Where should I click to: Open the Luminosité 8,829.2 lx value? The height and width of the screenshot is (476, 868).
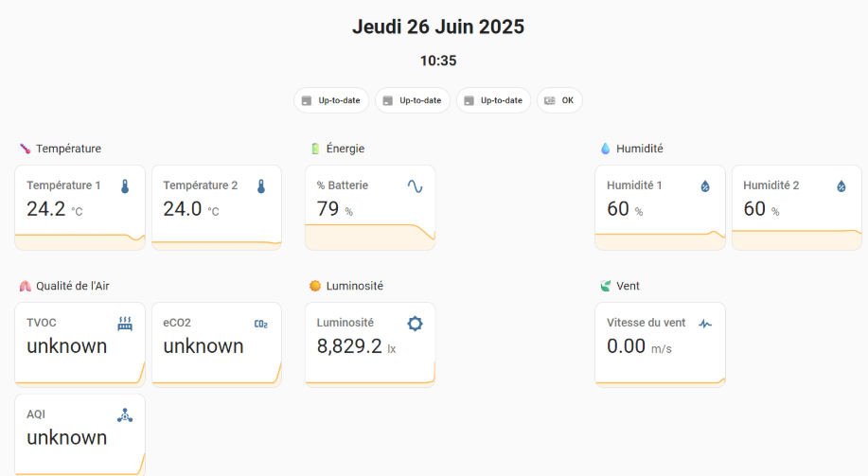(x=357, y=346)
